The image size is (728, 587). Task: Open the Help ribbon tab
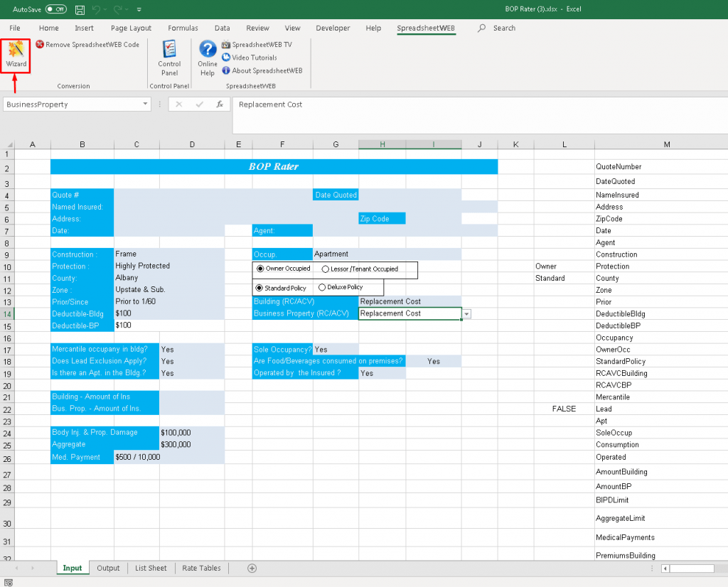(373, 28)
